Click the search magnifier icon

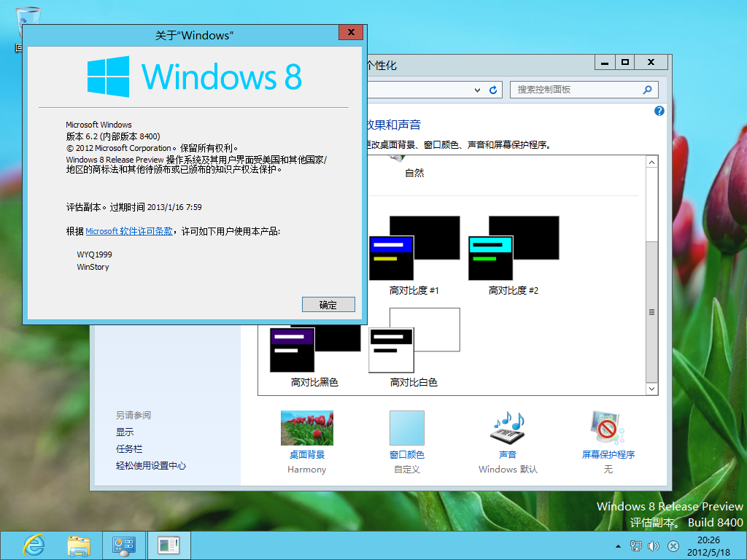pos(648,90)
